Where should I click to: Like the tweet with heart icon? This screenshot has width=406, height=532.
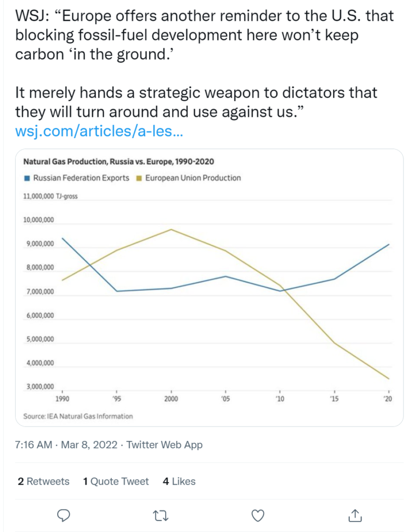[x=258, y=516]
